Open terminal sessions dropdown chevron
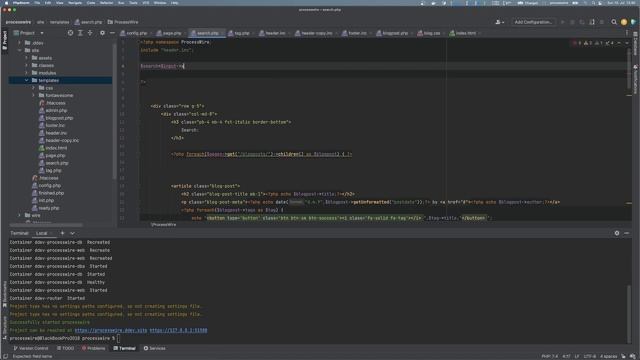Viewport: 640px width, 360px height. tap(72, 233)
